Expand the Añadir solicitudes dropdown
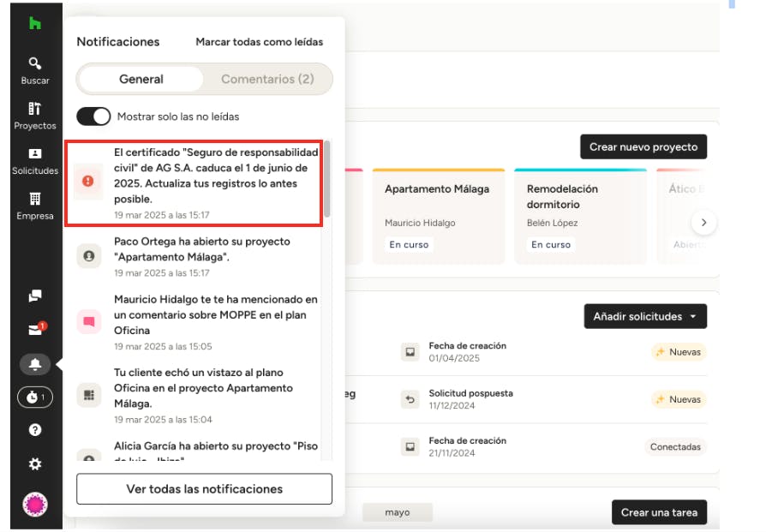Viewport: 766px width, 532px height. 644,317
